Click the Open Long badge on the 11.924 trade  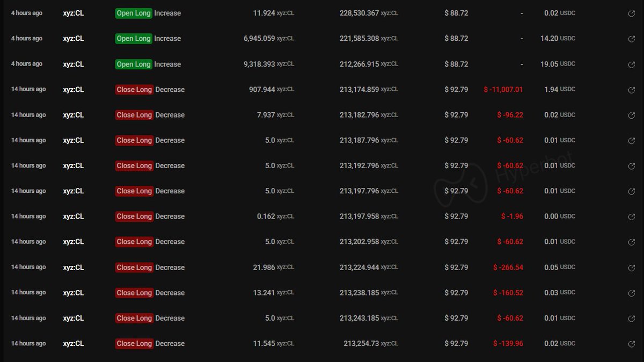click(134, 13)
